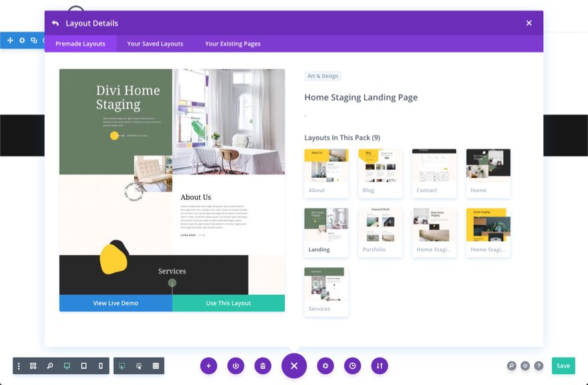Select the tablet preview icon
This screenshot has height=385, width=588.
(84, 366)
